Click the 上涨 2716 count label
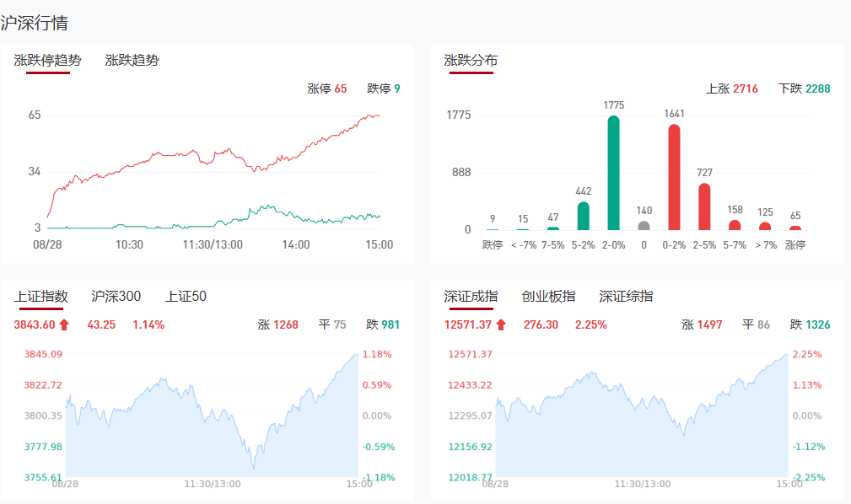Viewport: 851px width, 504px height. point(732,88)
